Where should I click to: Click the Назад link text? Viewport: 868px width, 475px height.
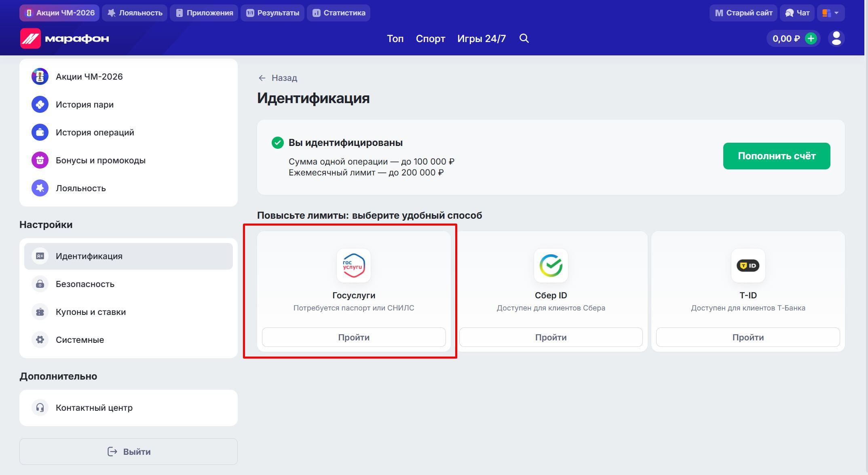(x=284, y=78)
